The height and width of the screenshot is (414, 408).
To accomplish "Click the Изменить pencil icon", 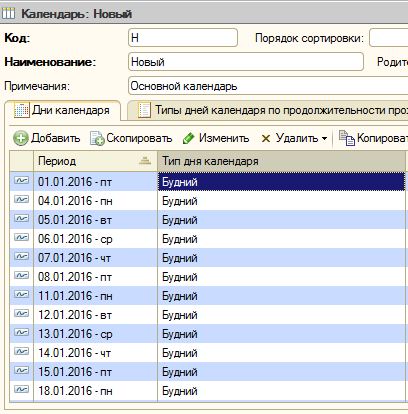I will (189, 138).
